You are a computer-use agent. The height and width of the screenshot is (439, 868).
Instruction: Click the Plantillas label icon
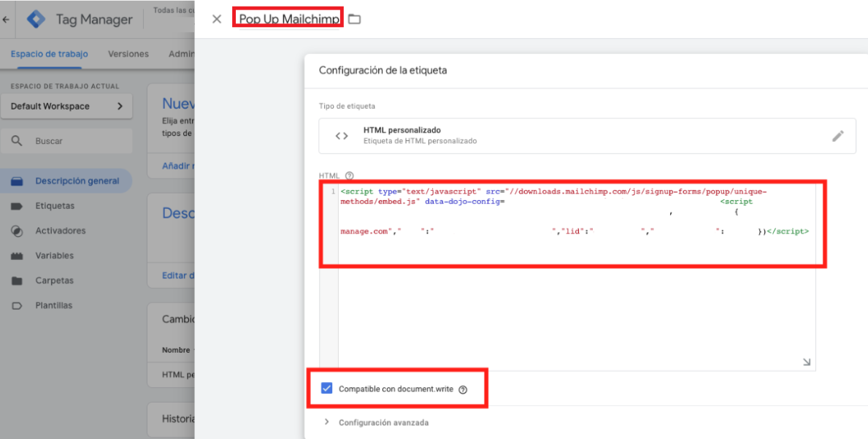click(18, 305)
